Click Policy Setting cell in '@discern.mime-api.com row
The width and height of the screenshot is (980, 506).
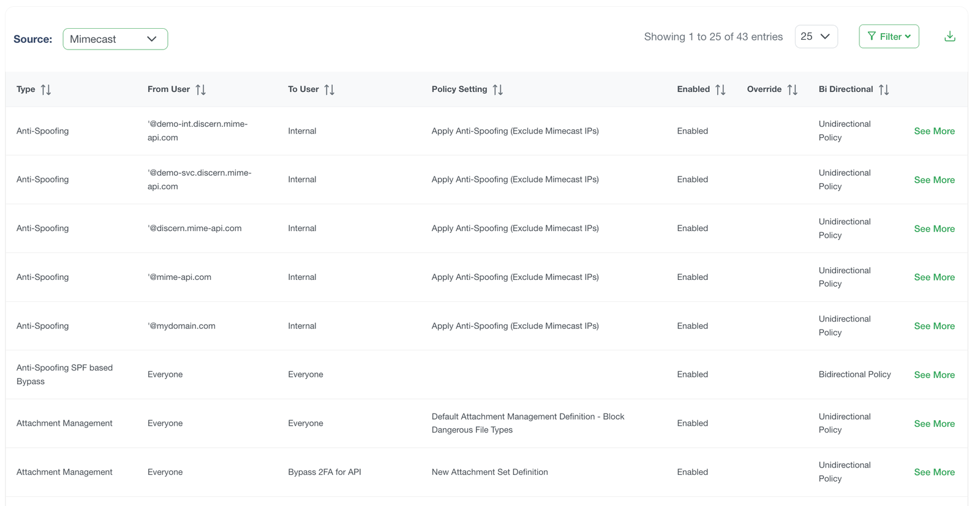[x=515, y=228]
